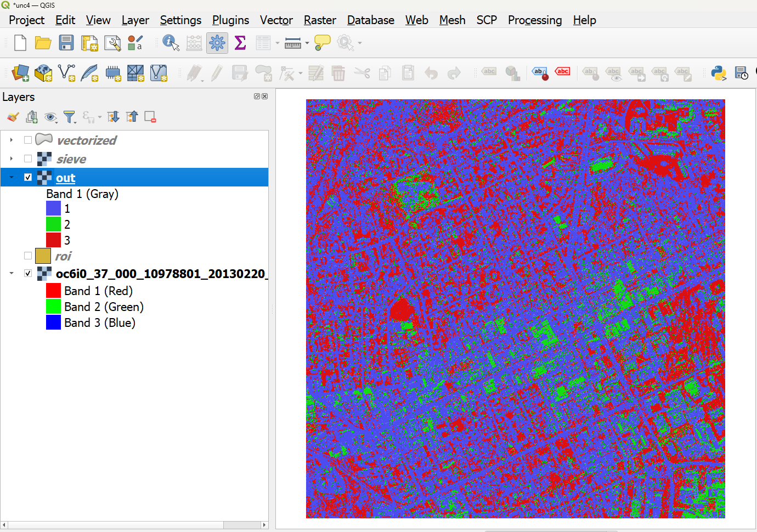Add a new layer group in Layers panel
The width and height of the screenshot is (757, 532).
pyautogui.click(x=32, y=116)
